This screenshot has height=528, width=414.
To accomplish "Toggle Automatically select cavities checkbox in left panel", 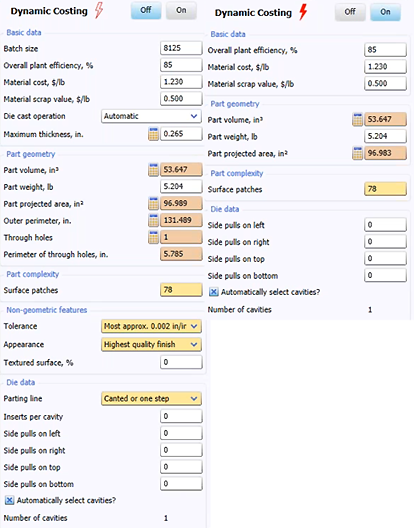I will tap(9, 500).
